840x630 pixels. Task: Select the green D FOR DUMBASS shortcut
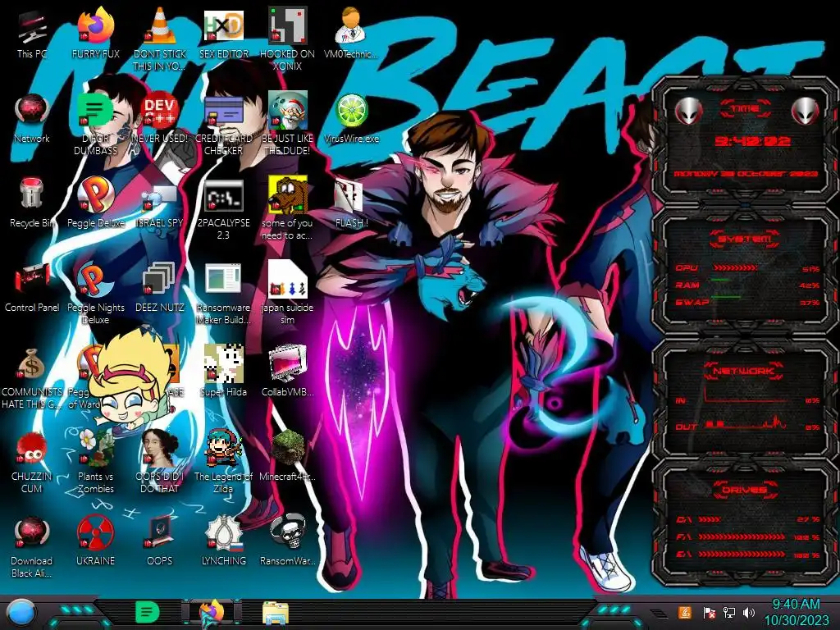pyautogui.click(x=96, y=111)
